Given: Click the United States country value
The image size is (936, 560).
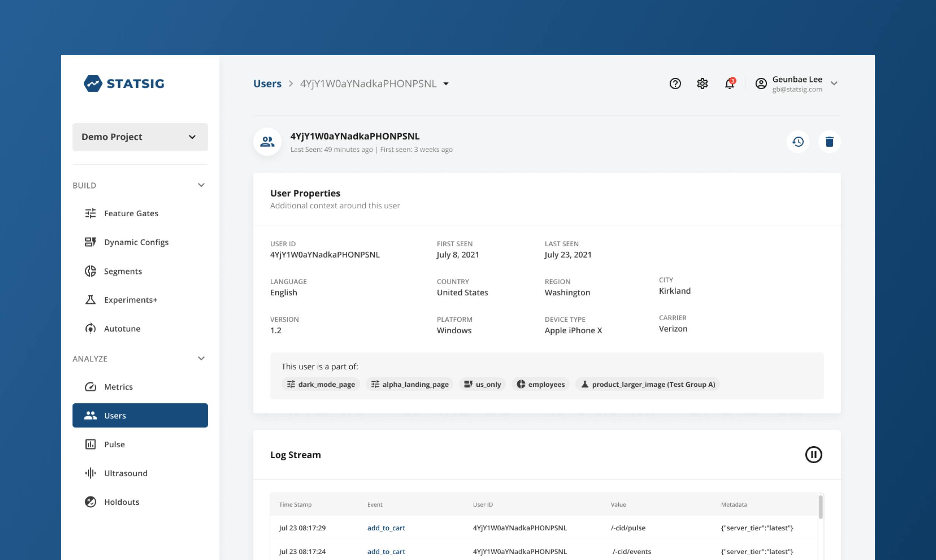Looking at the screenshot, I should coord(462,293).
